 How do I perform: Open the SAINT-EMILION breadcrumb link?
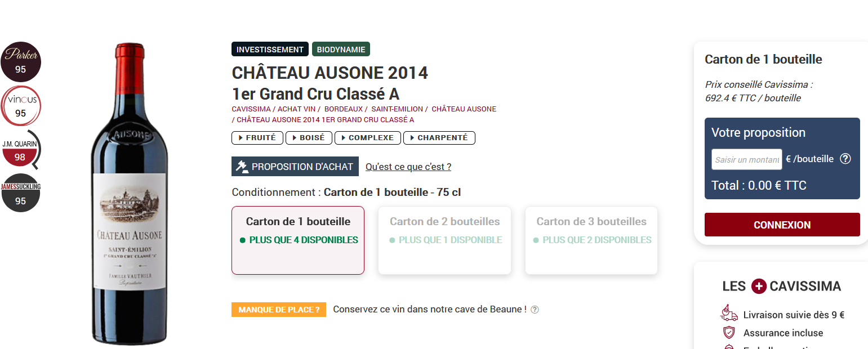397,109
